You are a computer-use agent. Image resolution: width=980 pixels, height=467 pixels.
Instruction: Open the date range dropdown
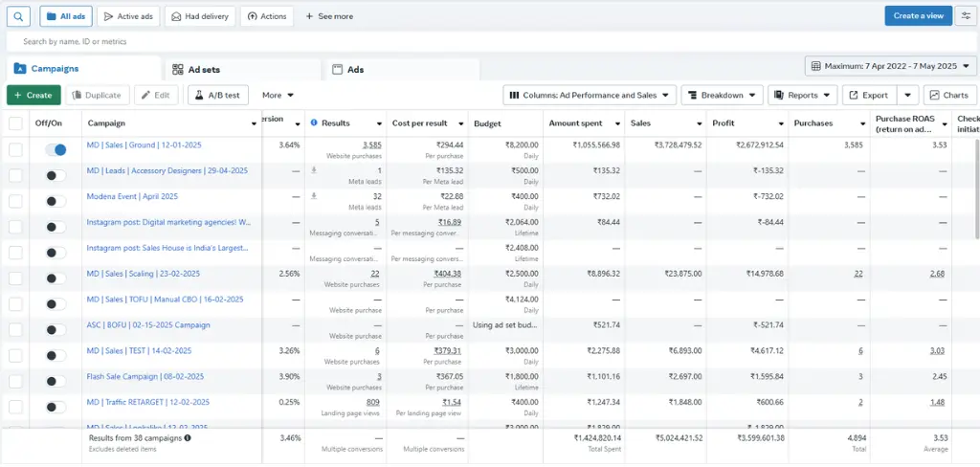point(891,66)
